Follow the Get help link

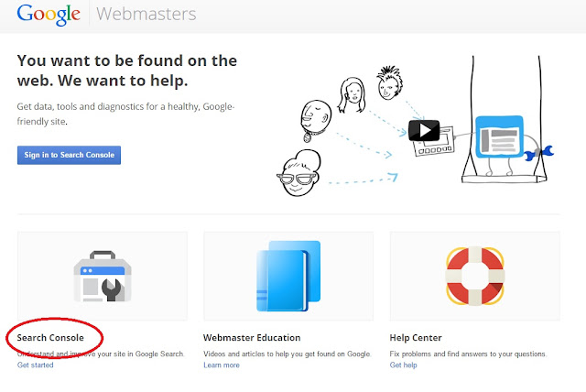point(403,365)
